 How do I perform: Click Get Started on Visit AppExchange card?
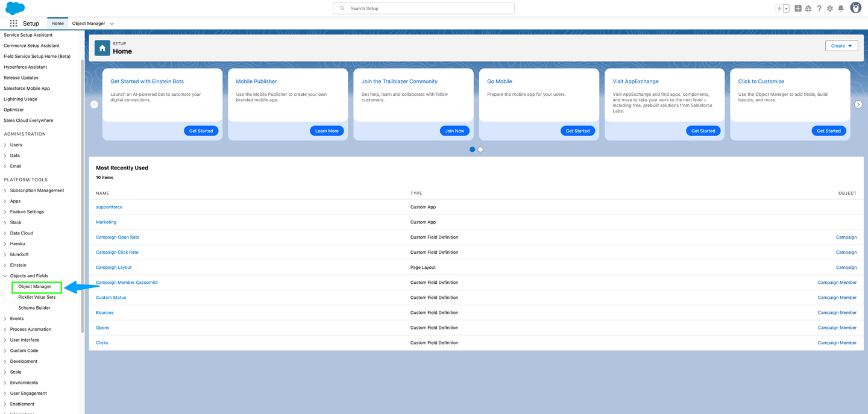tap(703, 131)
